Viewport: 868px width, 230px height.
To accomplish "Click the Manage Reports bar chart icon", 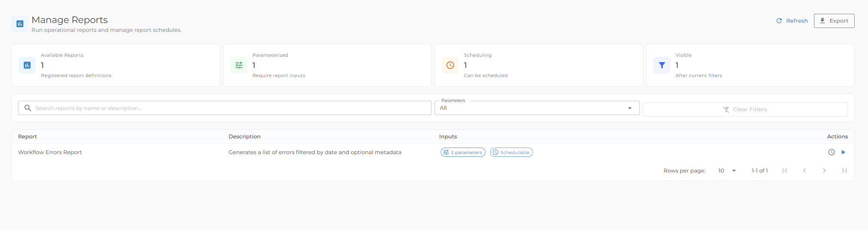I will pos(20,24).
